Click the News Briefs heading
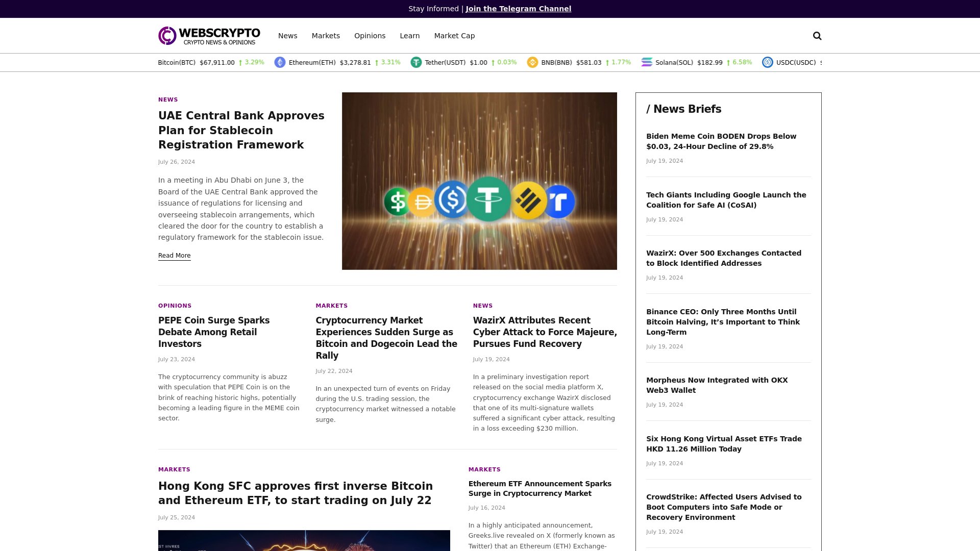Screen dimensions: 980x551 [684, 109]
